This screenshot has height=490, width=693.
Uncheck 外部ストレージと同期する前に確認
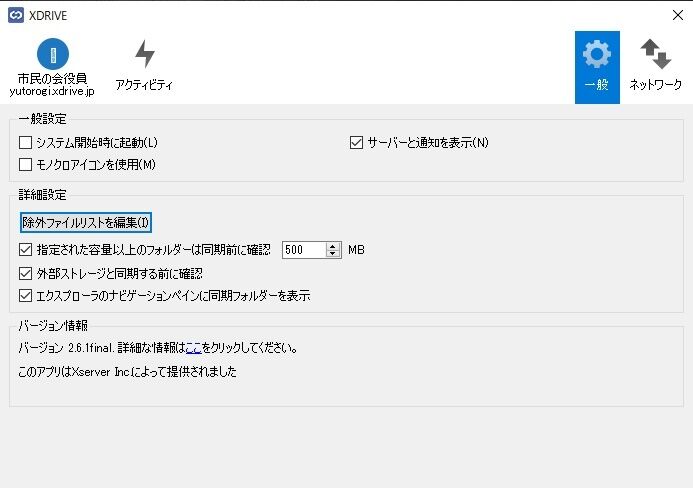coord(26,273)
